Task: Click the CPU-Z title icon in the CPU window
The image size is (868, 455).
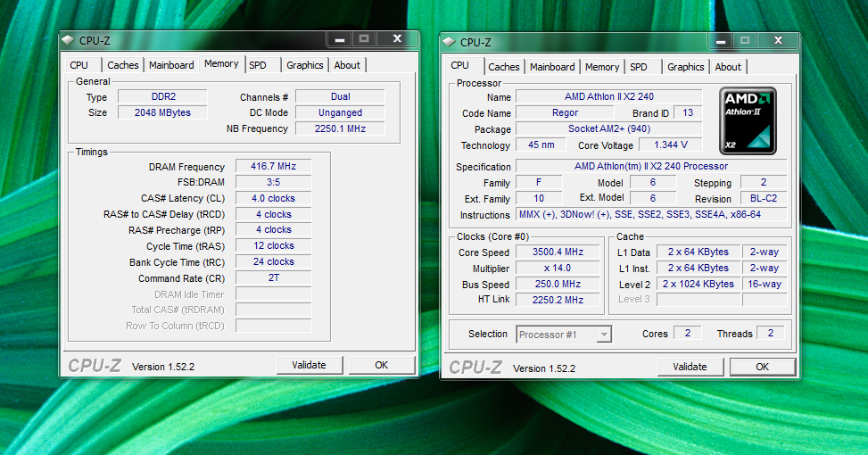Action: pyautogui.click(x=449, y=42)
